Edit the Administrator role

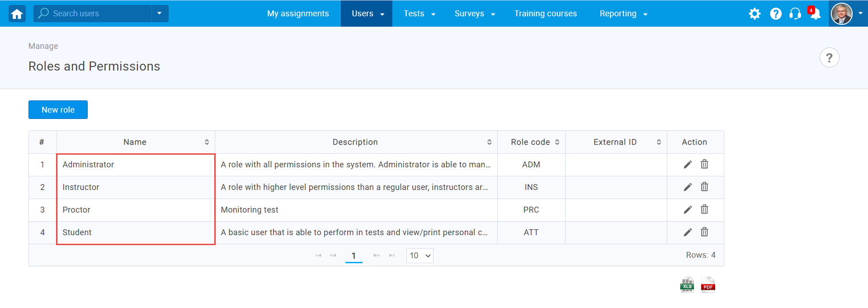pyautogui.click(x=688, y=165)
